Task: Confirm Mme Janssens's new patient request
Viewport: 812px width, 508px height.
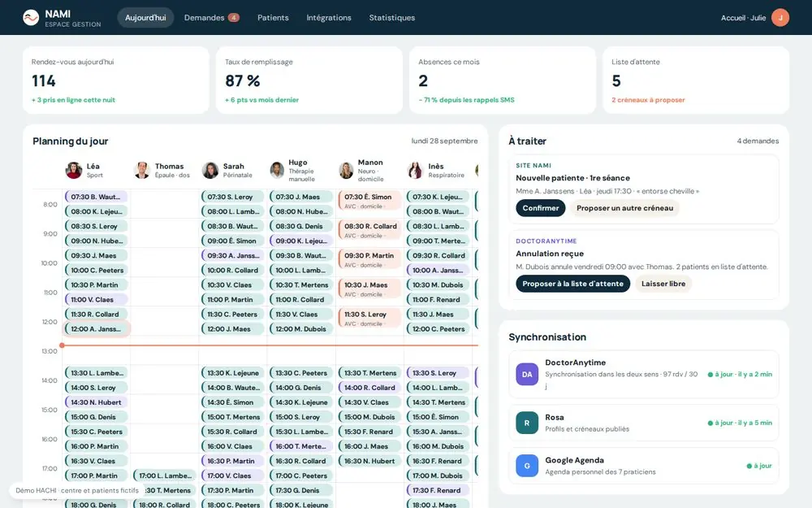Action: pyautogui.click(x=541, y=208)
